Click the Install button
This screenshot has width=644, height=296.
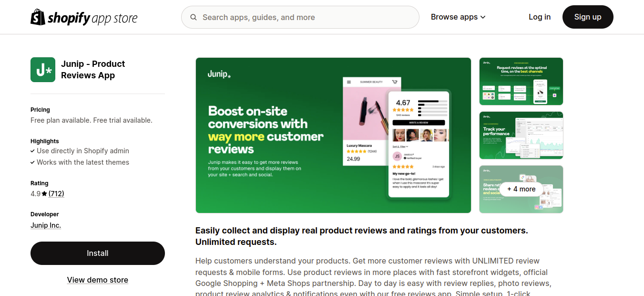point(98,253)
